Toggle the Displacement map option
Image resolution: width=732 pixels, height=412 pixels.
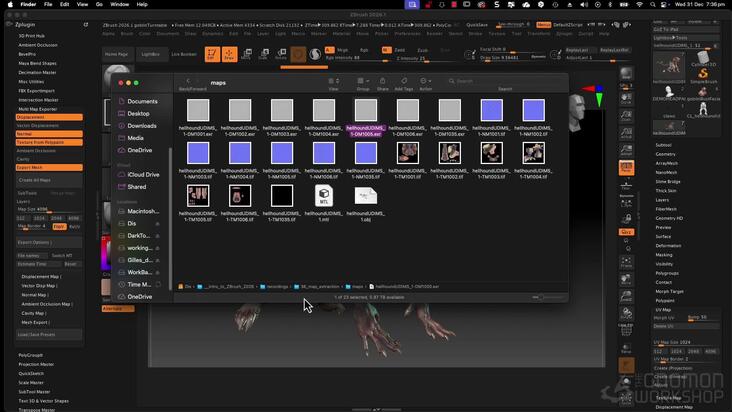(49, 117)
